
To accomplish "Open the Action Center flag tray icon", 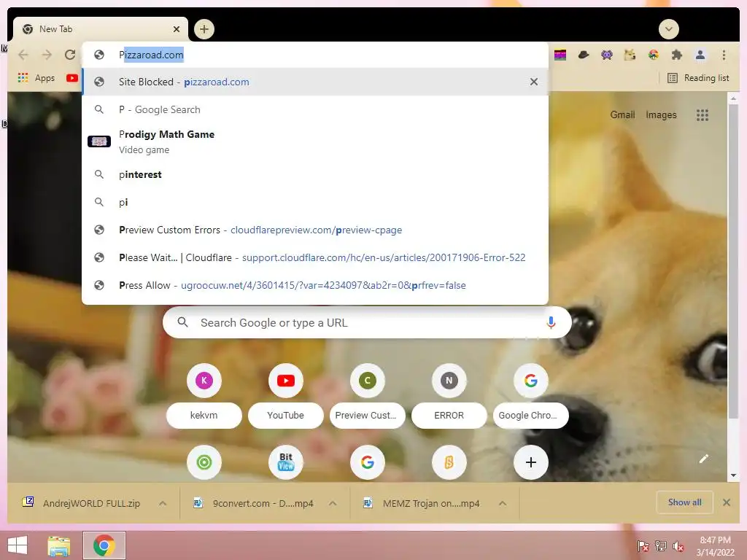I will pos(643,546).
